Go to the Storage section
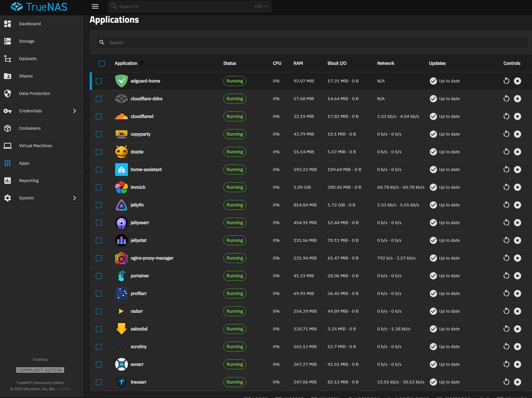Viewport: 532px width, 398px height. pyautogui.click(x=42, y=41)
